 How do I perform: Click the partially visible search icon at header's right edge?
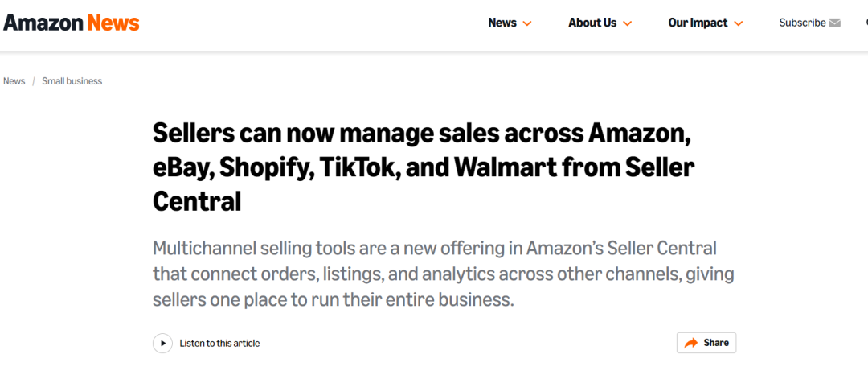click(866, 23)
